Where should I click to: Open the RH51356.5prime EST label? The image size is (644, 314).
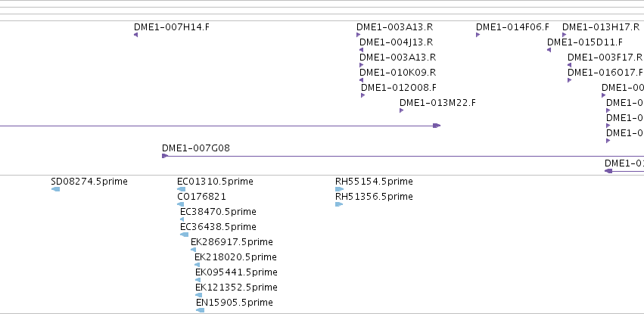click(x=374, y=197)
